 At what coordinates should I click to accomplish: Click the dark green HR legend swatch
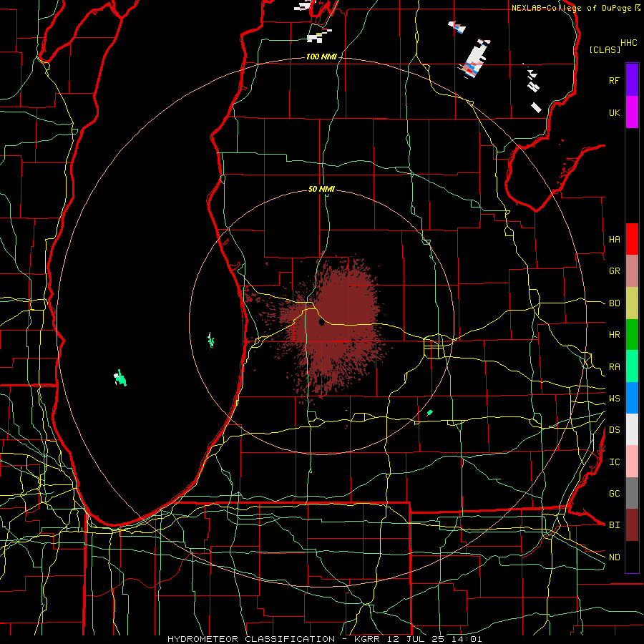[632, 335]
